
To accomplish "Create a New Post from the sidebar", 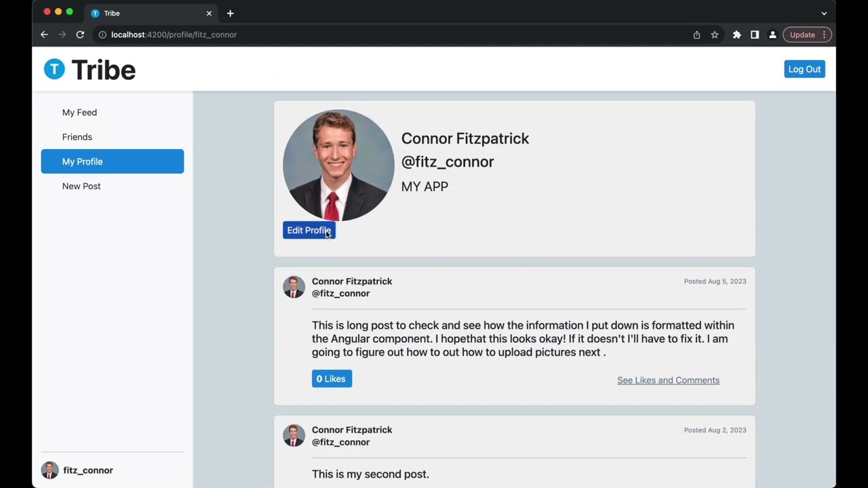I will tap(81, 186).
